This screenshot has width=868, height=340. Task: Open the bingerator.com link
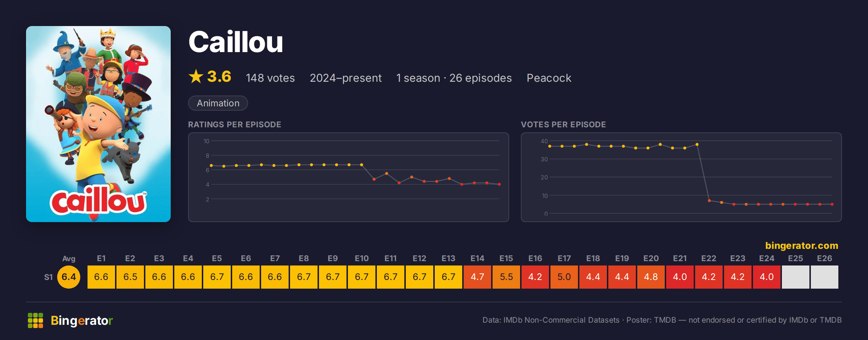coord(801,246)
